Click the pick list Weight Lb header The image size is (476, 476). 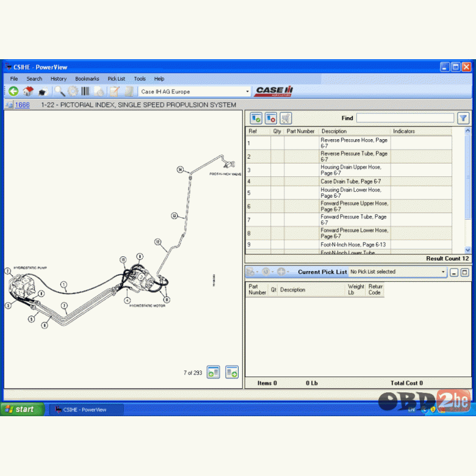pos(356,289)
